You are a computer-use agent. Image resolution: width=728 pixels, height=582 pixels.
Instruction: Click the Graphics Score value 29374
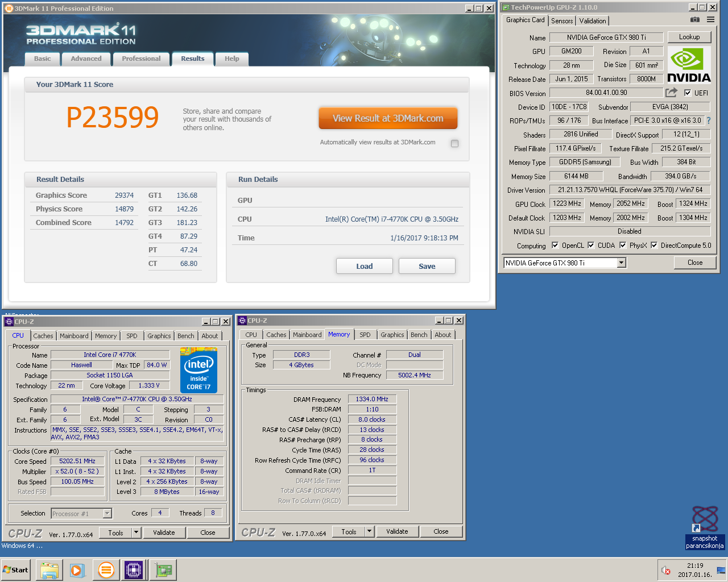point(124,195)
